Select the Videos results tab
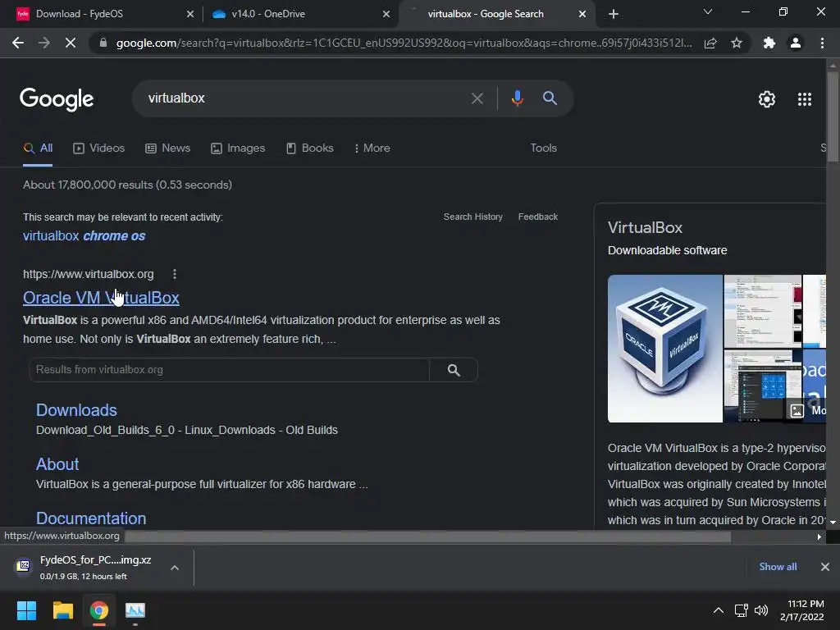The height and width of the screenshot is (630, 840). [x=98, y=148]
